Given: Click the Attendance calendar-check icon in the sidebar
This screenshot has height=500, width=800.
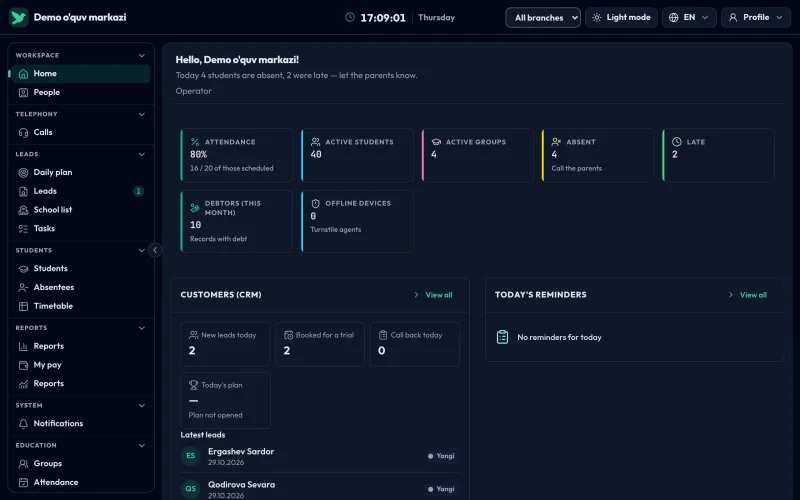Looking at the screenshot, I should point(23,482).
